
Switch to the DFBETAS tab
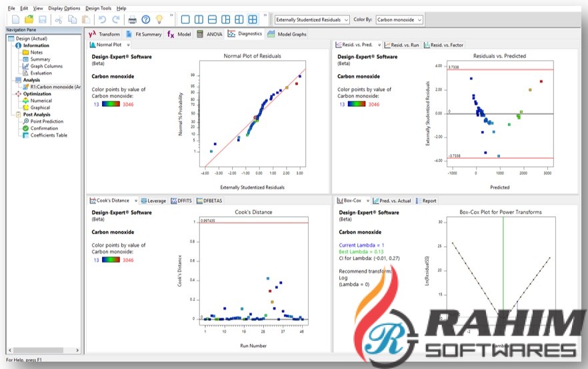coord(209,201)
